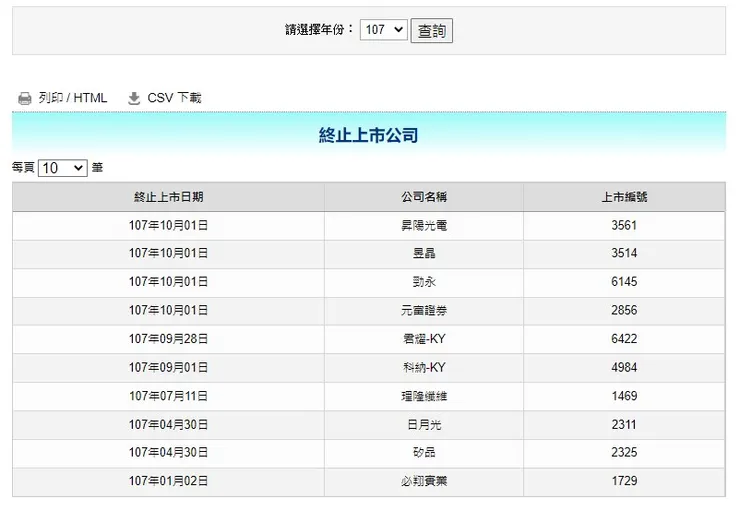
Task: Click the CSV 下載 link
Action: pos(174,98)
